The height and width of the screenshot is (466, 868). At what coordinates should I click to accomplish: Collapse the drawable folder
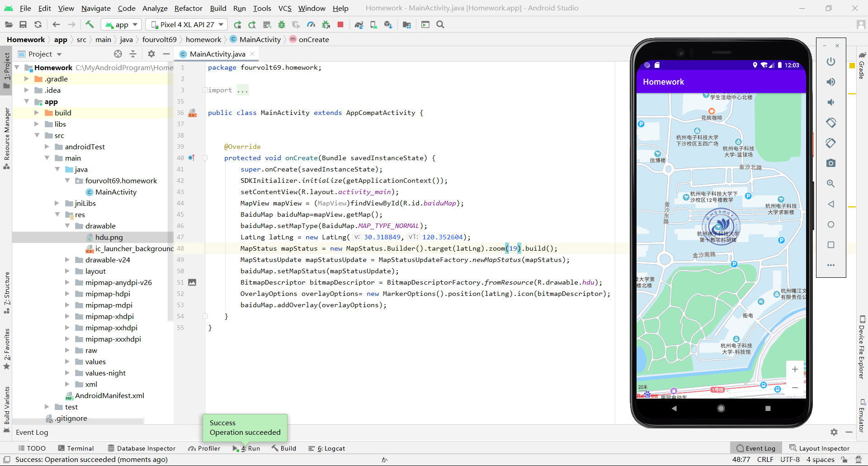pyautogui.click(x=67, y=226)
